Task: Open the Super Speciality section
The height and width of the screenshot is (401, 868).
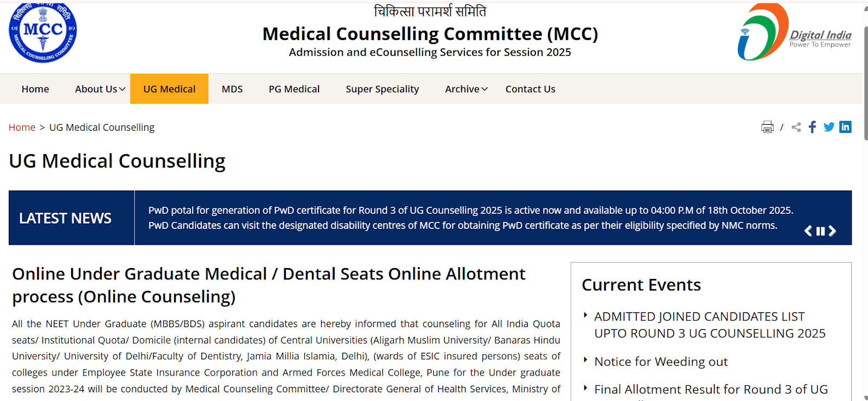Action: click(x=382, y=88)
